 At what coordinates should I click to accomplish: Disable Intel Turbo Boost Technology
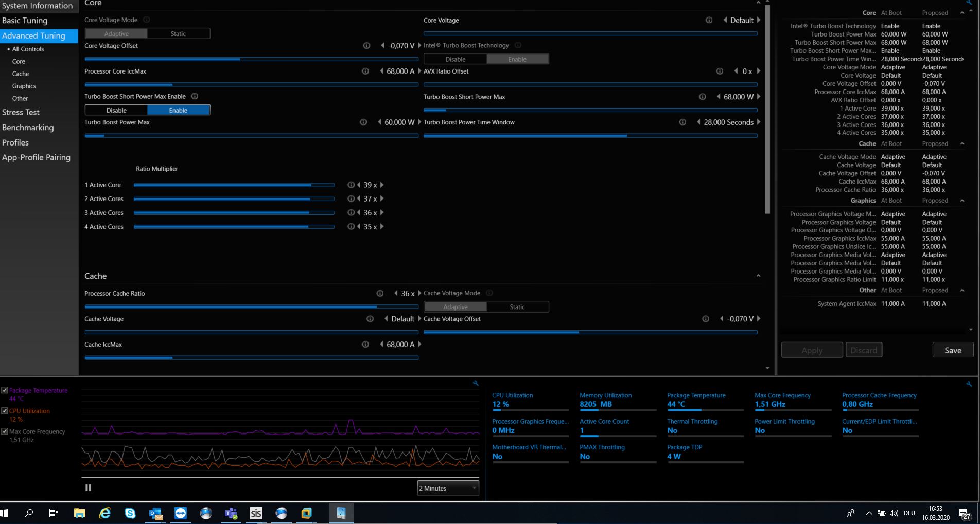pyautogui.click(x=456, y=59)
